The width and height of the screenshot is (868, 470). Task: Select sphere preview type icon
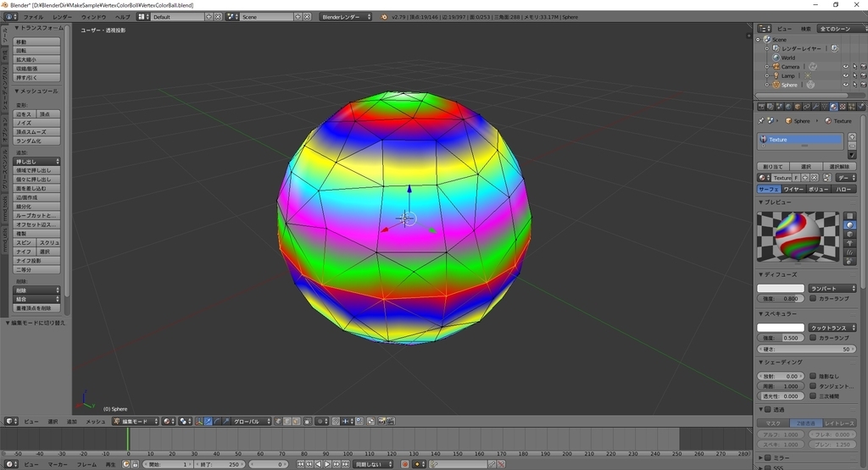tap(849, 225)
